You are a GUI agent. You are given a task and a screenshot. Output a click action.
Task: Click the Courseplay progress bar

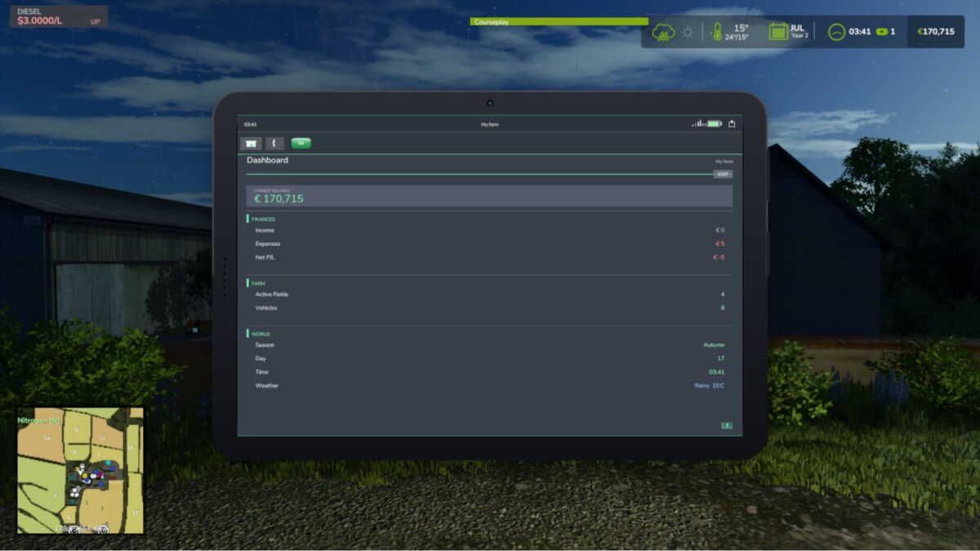[559, 22]
